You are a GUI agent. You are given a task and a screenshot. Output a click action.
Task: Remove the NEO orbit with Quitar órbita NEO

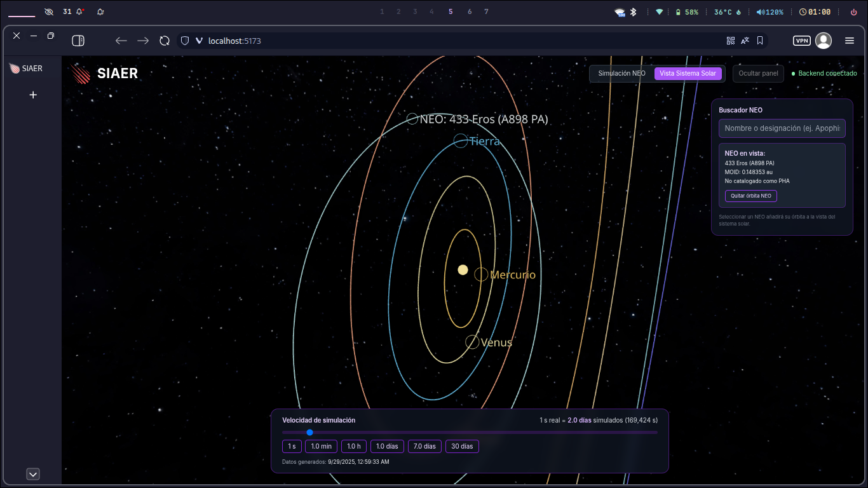pos(750,196)
